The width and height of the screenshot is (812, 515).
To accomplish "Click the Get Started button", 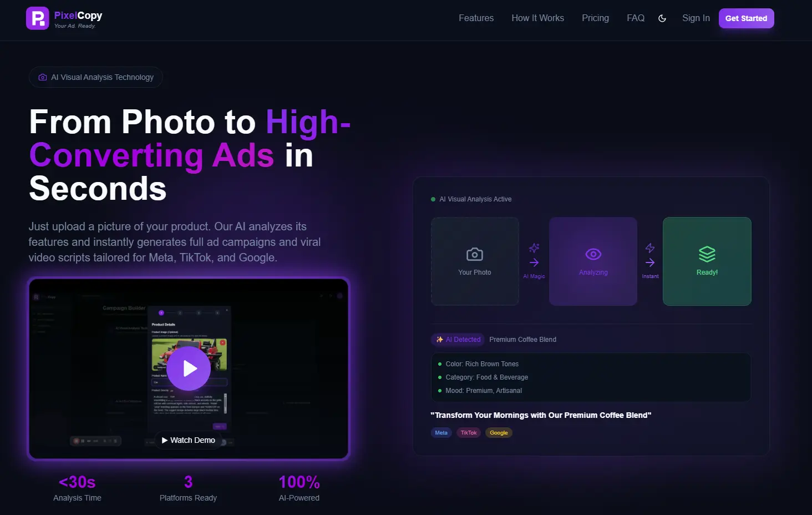I will 746,18.
